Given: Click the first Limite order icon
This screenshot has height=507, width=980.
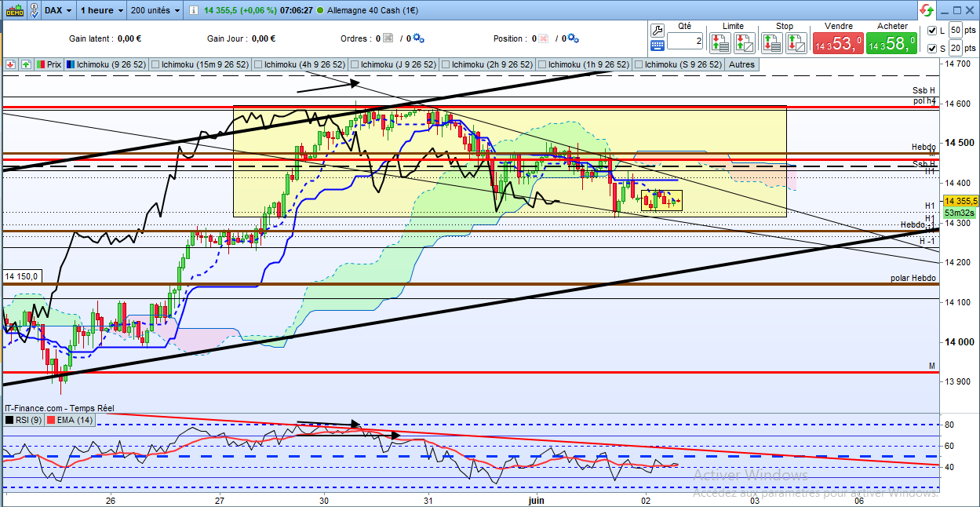Looking at the screenshot, I should coord(722,42).
